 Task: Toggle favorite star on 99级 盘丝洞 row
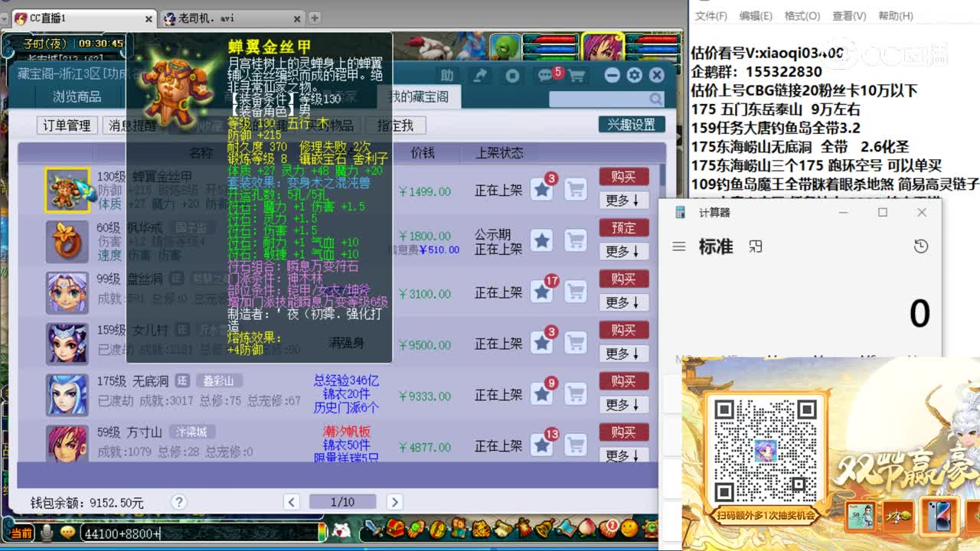[542, 292]
